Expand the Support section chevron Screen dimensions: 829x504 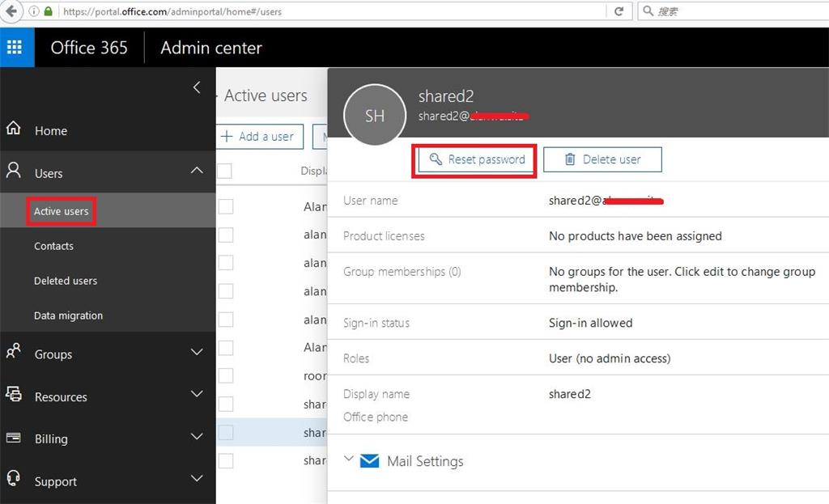pos(197,479)
